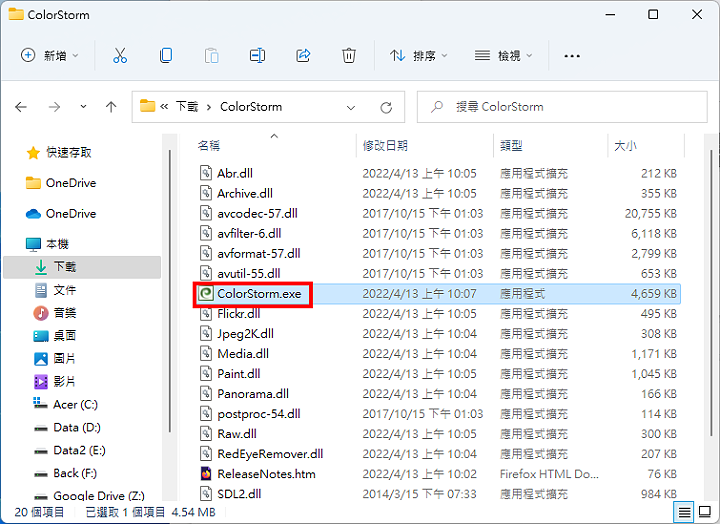Open 圖片 in the navigation pane
This screenshot has height=524, width=720.
pos(55,359)
